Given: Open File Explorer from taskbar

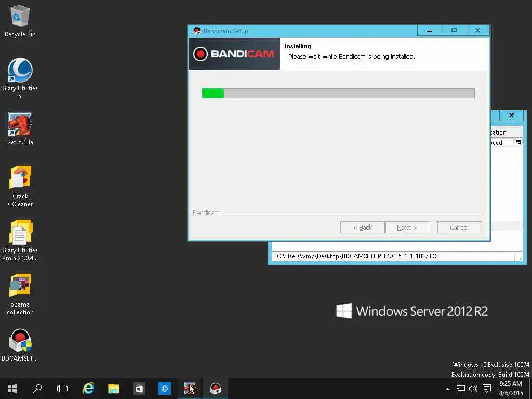Looking at the screenshot, I should click(114, 389).
